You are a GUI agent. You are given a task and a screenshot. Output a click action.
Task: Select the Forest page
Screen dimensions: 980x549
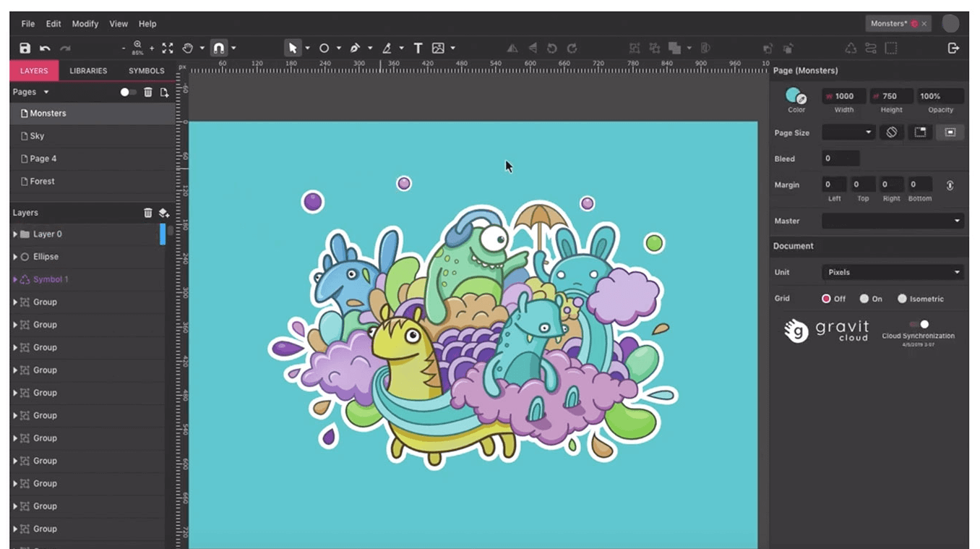tap(43, 181)
